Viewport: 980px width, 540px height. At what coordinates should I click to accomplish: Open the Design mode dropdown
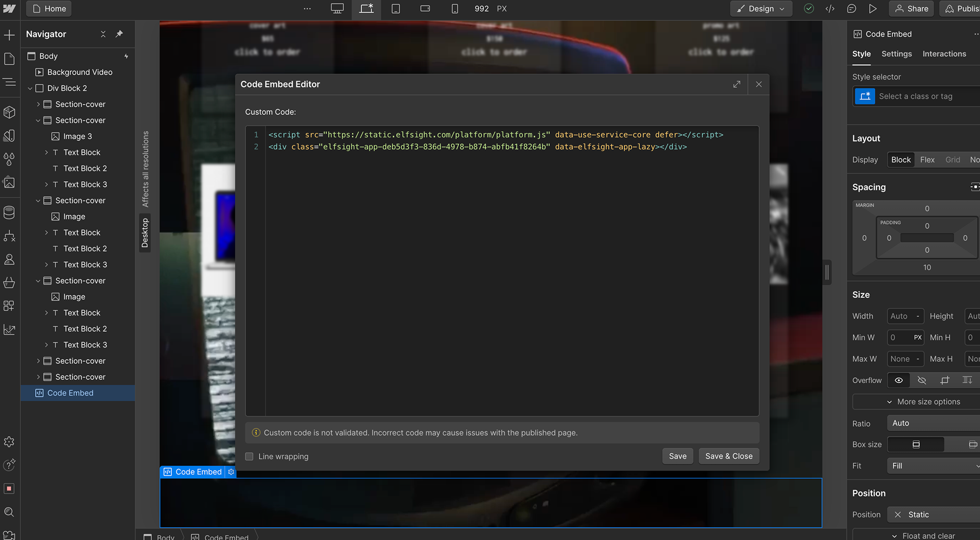[761, 9]
